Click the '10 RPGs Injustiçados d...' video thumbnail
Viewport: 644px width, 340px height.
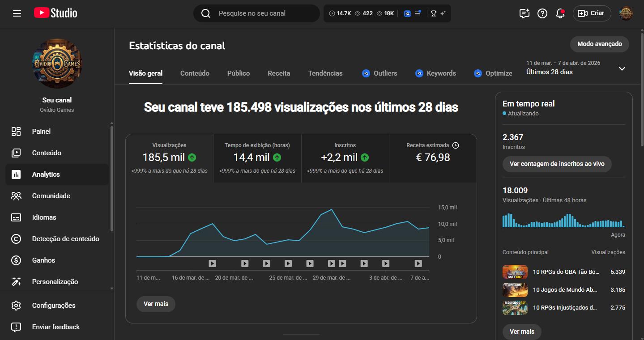click(515, 307)
